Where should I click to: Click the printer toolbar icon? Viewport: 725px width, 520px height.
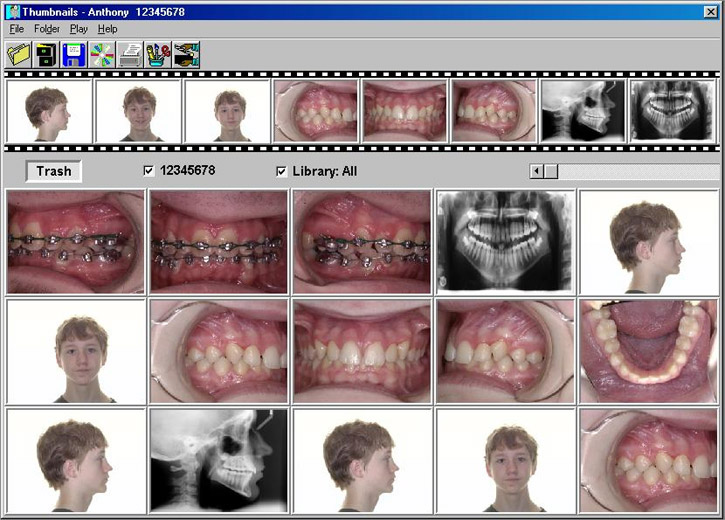coord(130,55)
